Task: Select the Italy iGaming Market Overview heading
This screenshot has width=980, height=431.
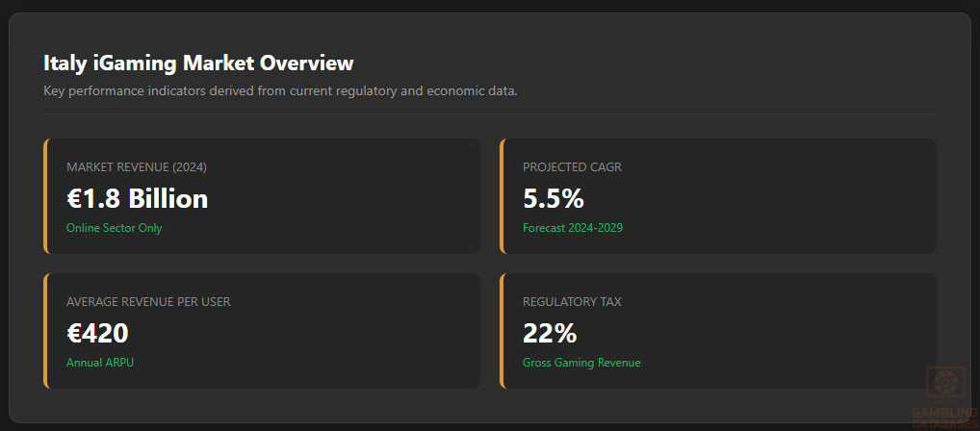Action: tap(198, 63)
